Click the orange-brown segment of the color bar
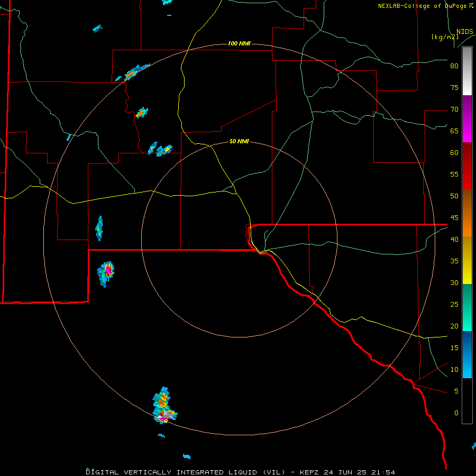This screenshot has height=476, width=476. point(467,213)
